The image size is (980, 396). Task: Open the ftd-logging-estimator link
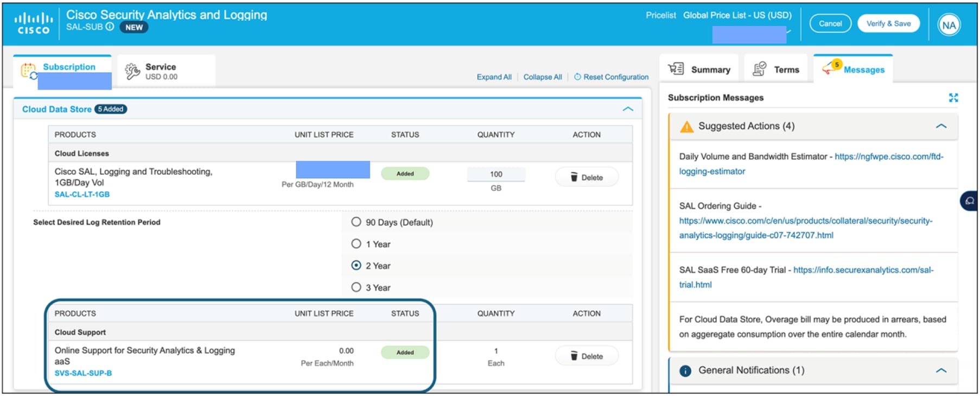[812, 164]
